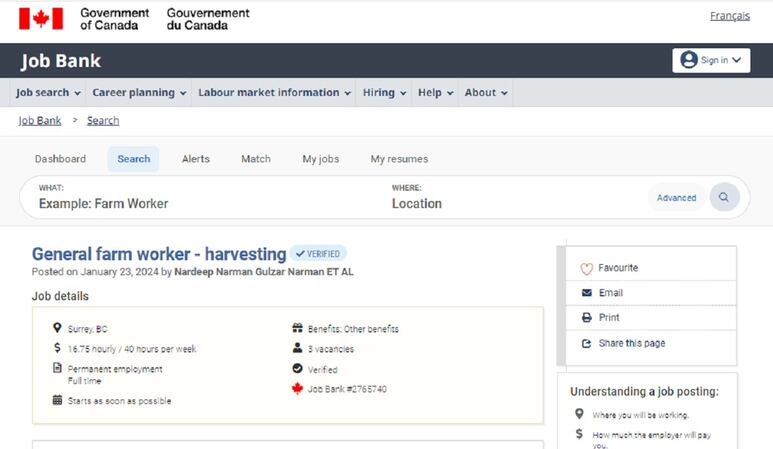Open Advanced search options
The height and width of the screenshot is (449, 773).
(676, 197)
